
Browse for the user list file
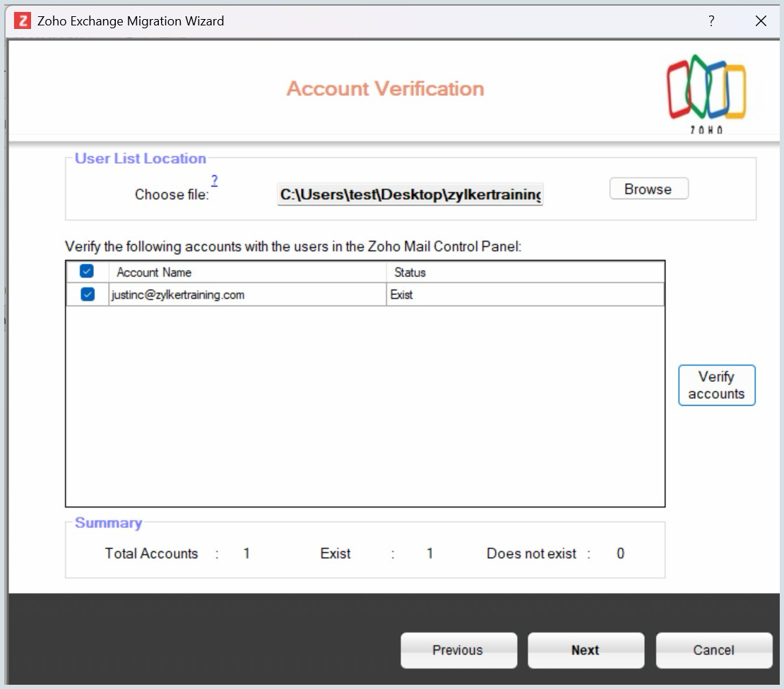(648, 189)
